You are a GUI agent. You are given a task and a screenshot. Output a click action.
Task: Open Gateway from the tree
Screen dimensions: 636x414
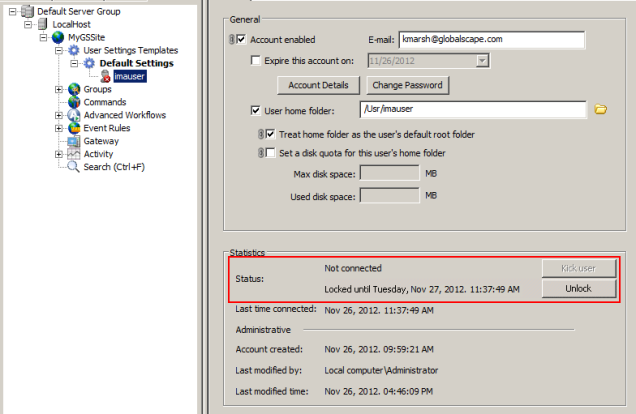(101, 141)
